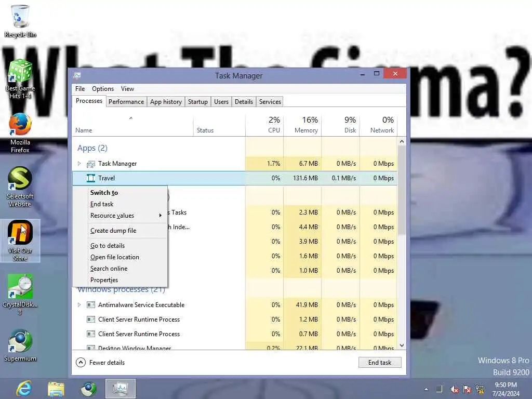Click the Apps (2) group header
Screen dimensions: 532x399
click(x=92, y=148)
